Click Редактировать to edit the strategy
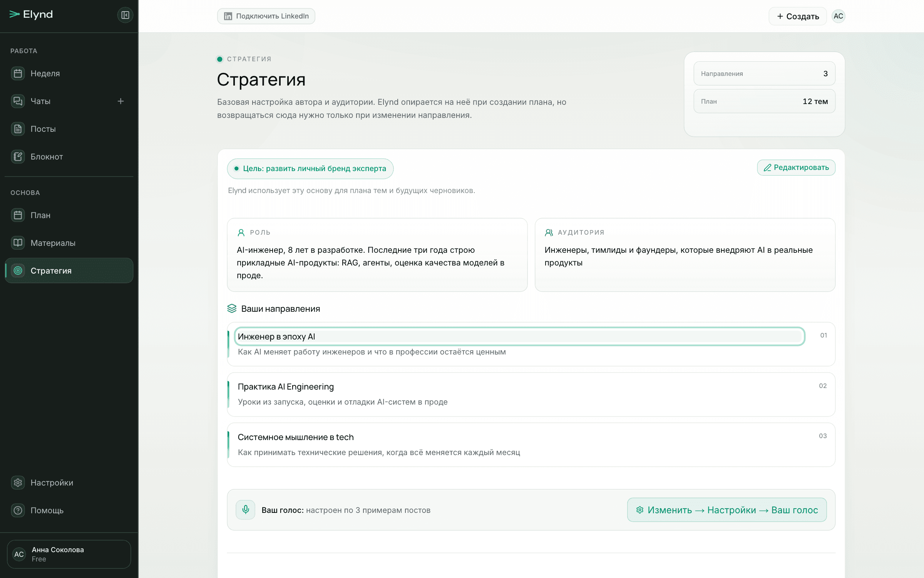 click(x=796, y=168)
